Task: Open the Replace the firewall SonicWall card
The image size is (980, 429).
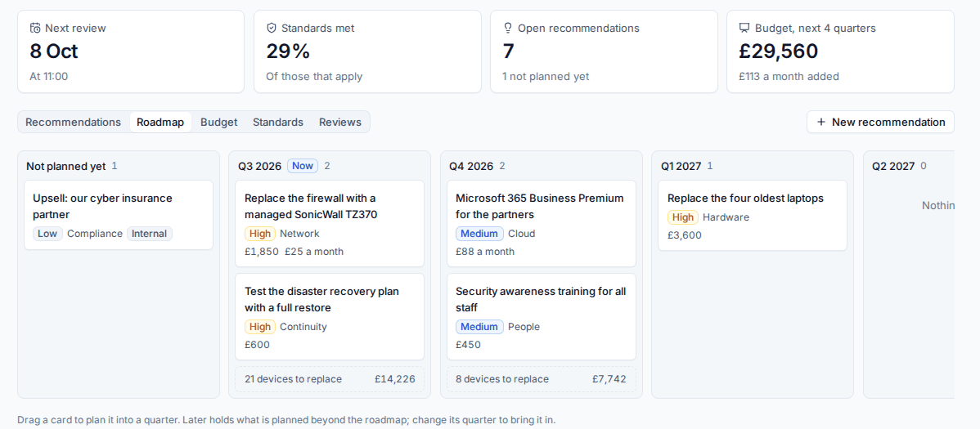Action: click(x=330, y=224)
